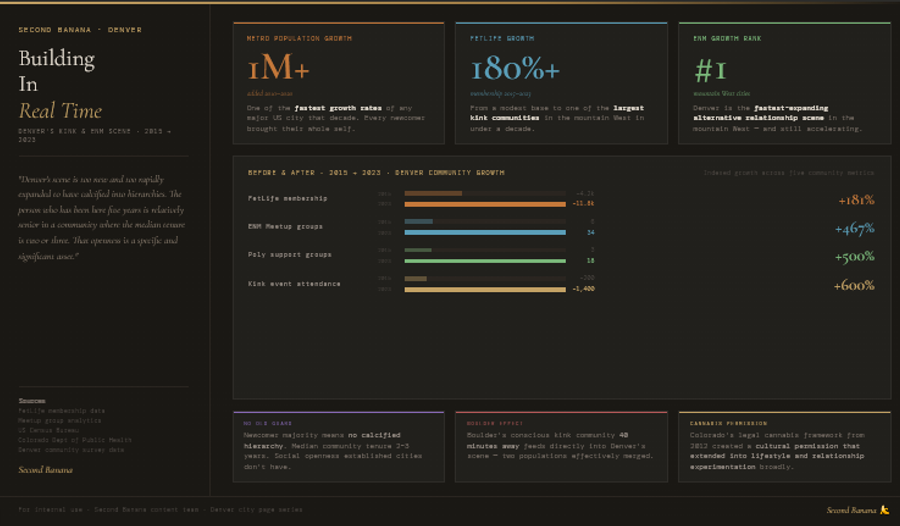Click the tan 2023 Kink attendance bar
Screen dimensions: 900x526
[485, 289]
